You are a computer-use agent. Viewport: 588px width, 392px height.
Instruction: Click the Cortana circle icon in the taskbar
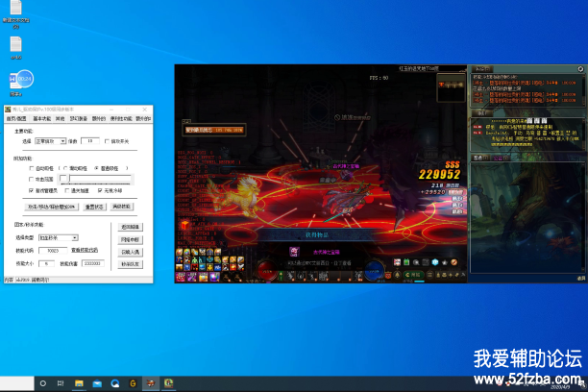pyautogui.click(x=42, y=383)
